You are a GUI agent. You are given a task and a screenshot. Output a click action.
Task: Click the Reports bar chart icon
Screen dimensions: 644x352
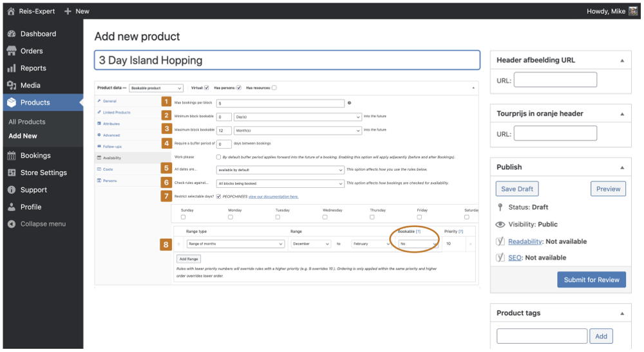click(x=12, y=68)
